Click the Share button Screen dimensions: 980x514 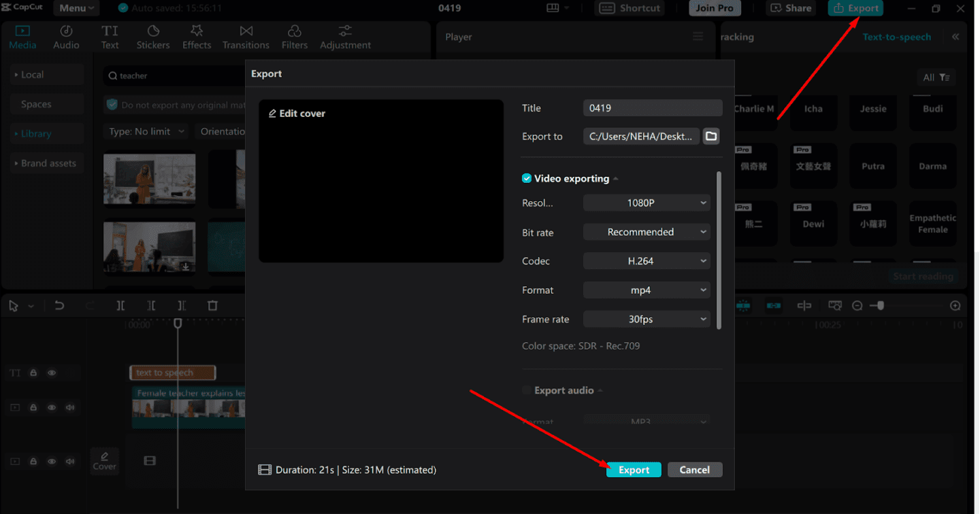coord(791,8)
